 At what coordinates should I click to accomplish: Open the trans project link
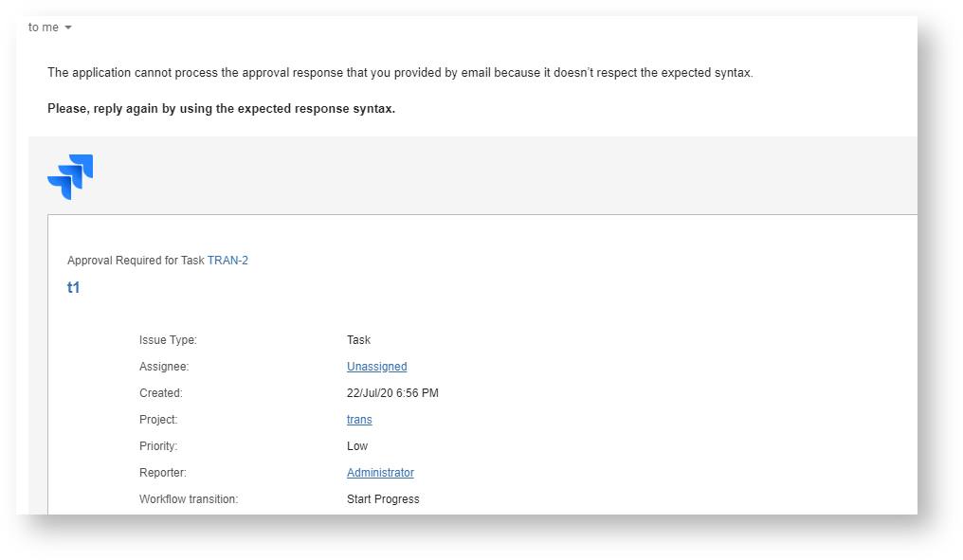tap(359, 420)
